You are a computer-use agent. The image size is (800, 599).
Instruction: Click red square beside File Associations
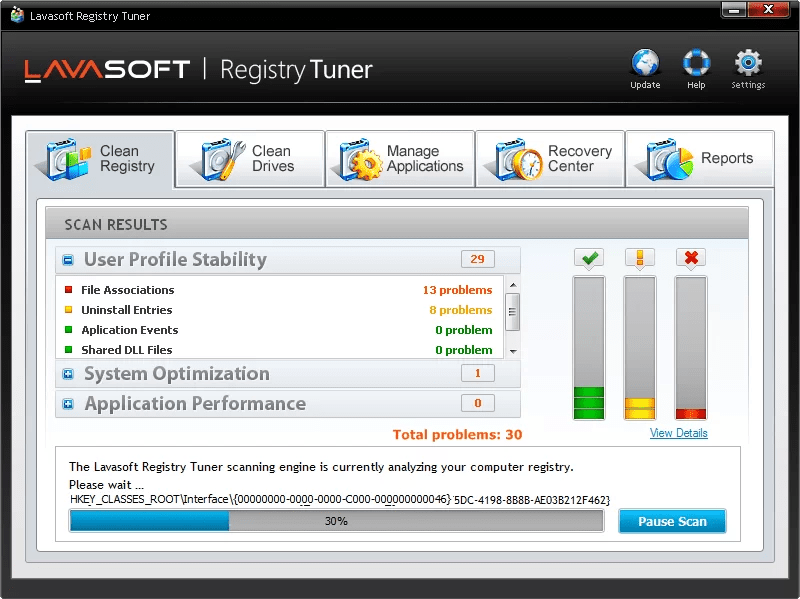[68, 290]
